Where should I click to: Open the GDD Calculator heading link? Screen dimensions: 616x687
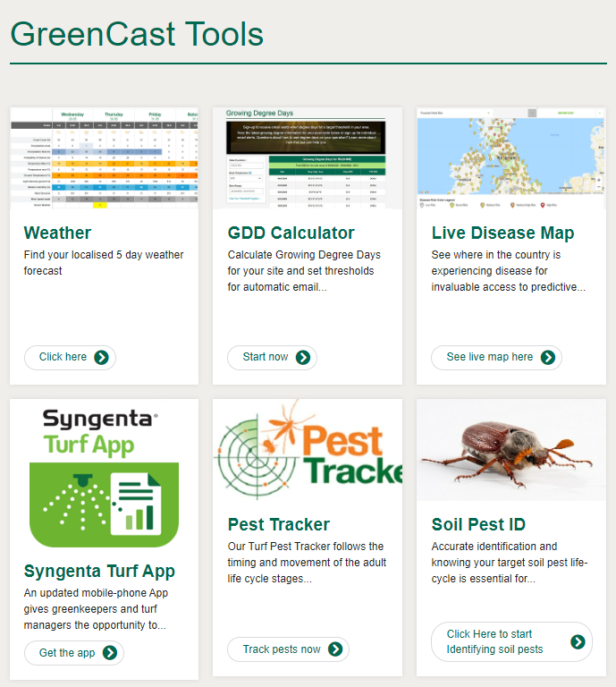click(291, 233)
